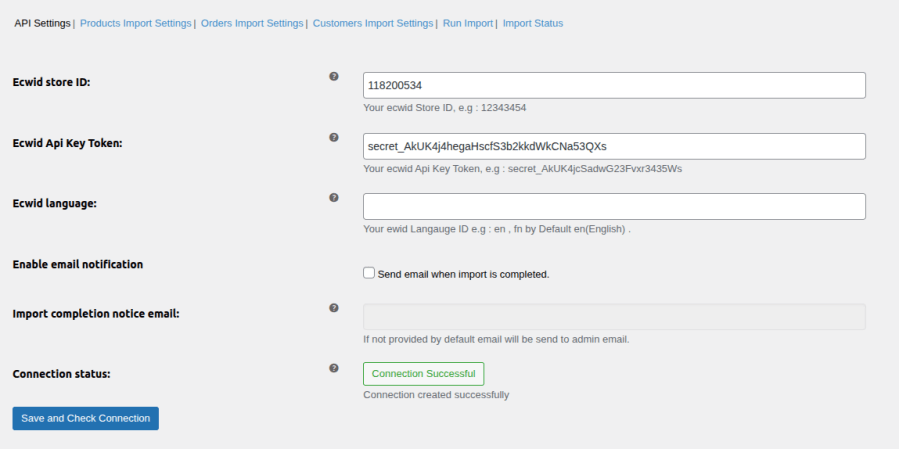Show help icon info for Connection status
Image resolution: width=899 pixels, height=449 pixels.
pos(334,368)
